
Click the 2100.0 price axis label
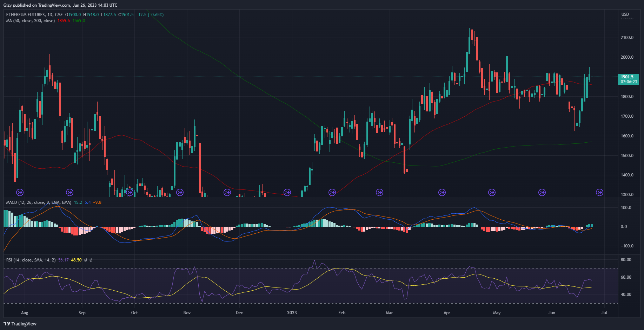(627, 38)
